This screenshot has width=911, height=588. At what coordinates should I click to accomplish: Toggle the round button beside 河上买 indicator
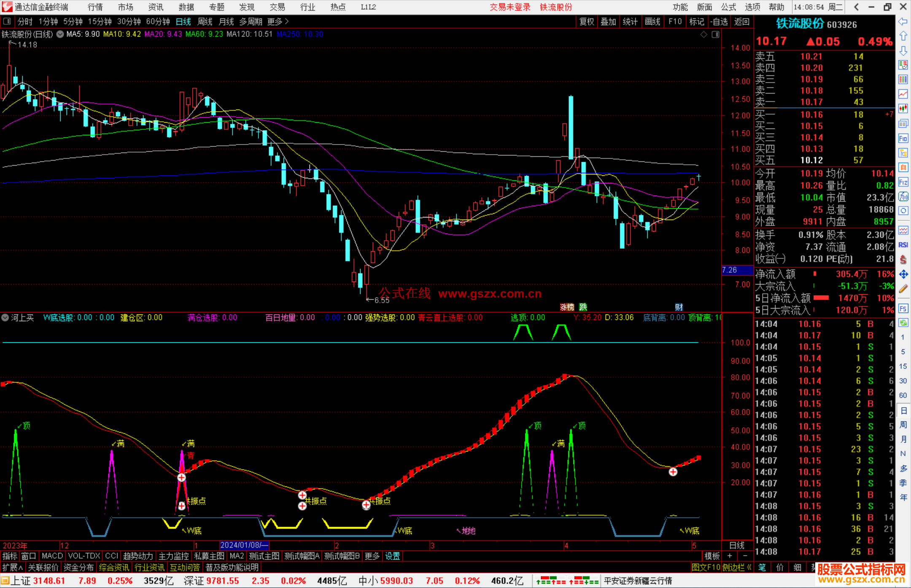coord(5,317)
